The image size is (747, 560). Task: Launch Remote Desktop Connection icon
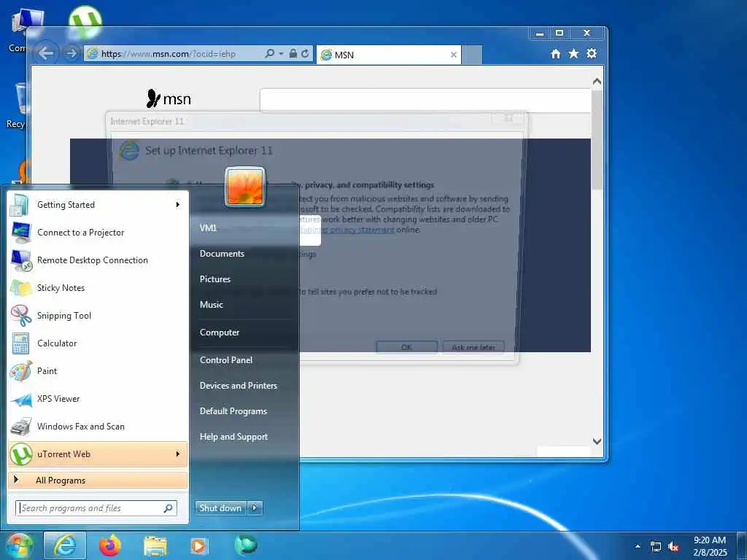coord(21,260)
